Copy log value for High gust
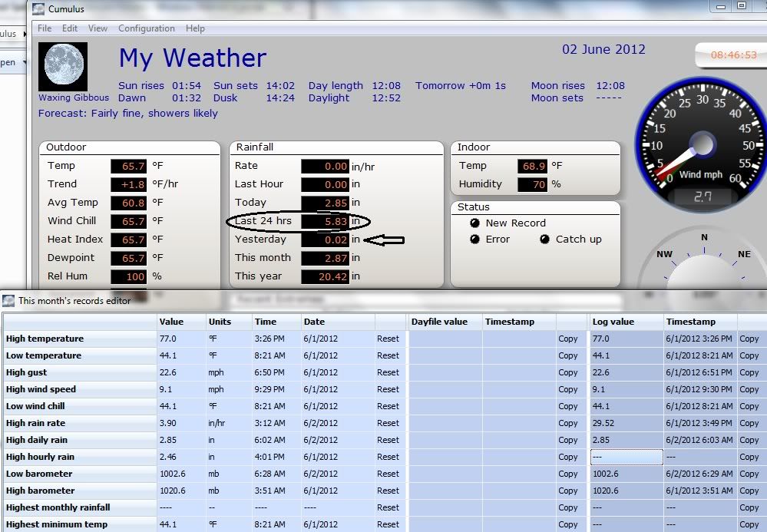 [x=749, y=372]
